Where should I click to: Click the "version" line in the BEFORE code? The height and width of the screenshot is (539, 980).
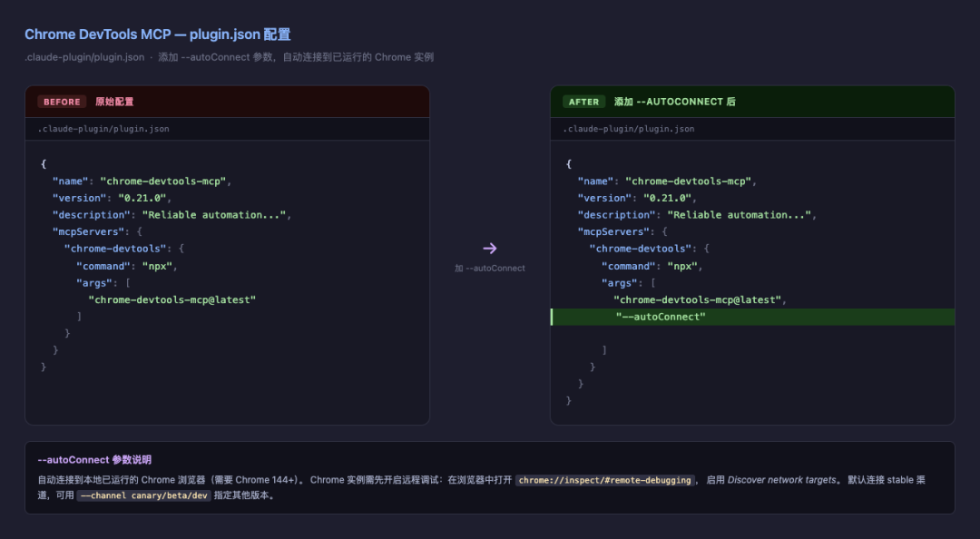coord(112,198)
